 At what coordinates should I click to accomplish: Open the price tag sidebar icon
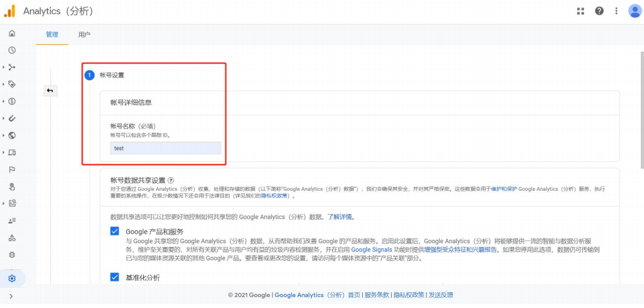pos(12,84)
